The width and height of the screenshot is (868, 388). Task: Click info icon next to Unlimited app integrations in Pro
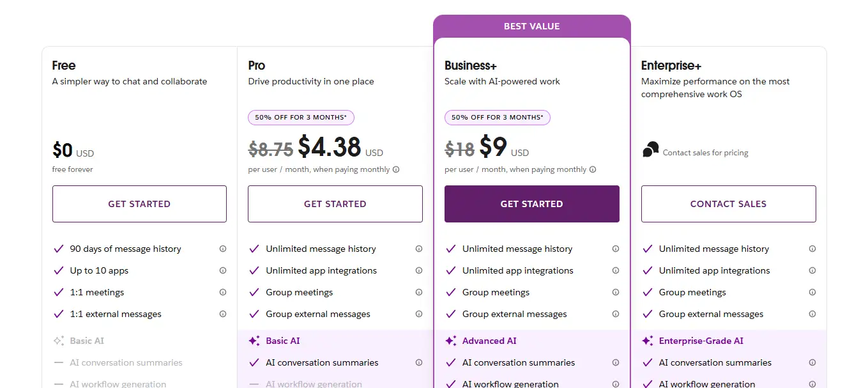pyautogui.click(x=419, y=270)
